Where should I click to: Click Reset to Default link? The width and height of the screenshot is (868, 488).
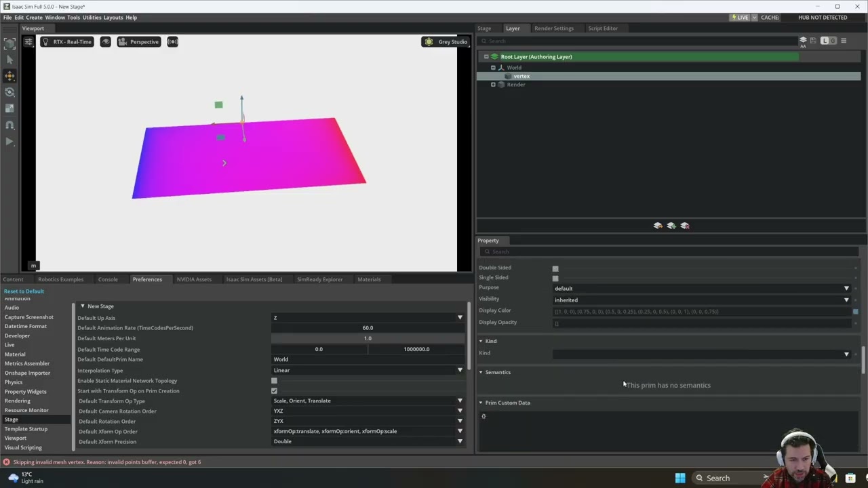pos(24,291)
